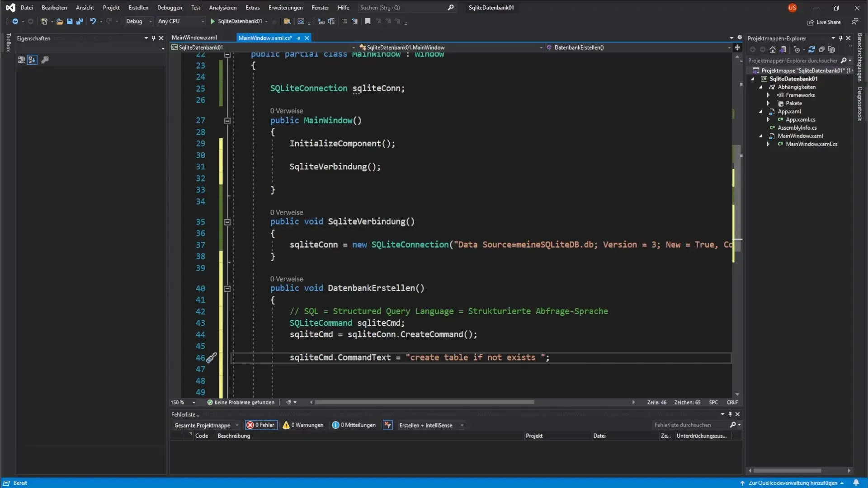Viewport: 868px width, 488px height.
Task: Switch to the MainWindow.xaml tab
Action: point(194,38)
